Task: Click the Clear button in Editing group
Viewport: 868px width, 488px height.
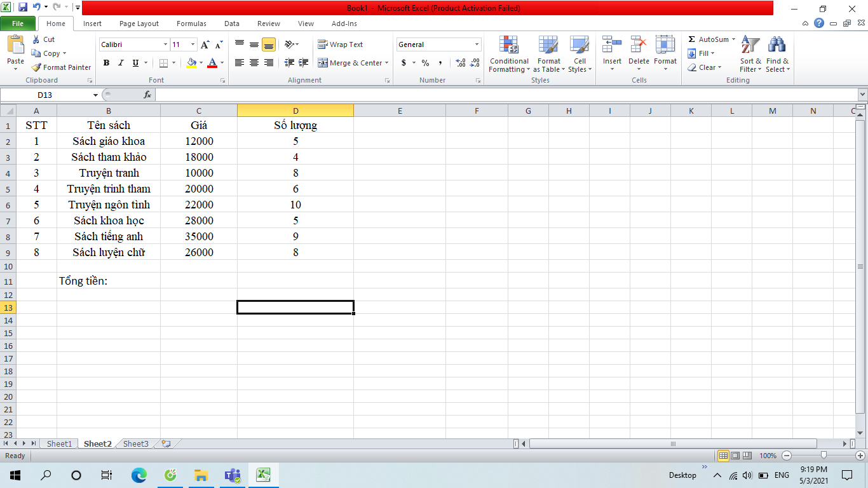Action: coord(704,67)
